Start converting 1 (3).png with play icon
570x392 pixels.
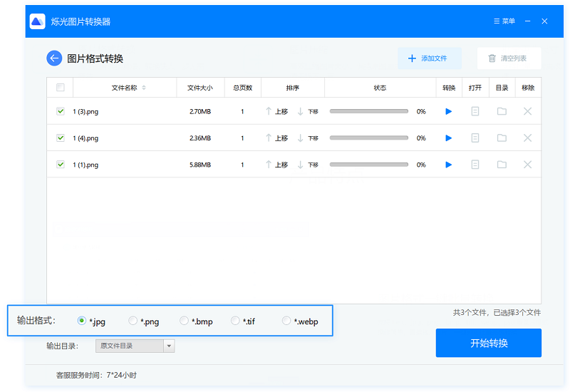[x=448, y=111]
